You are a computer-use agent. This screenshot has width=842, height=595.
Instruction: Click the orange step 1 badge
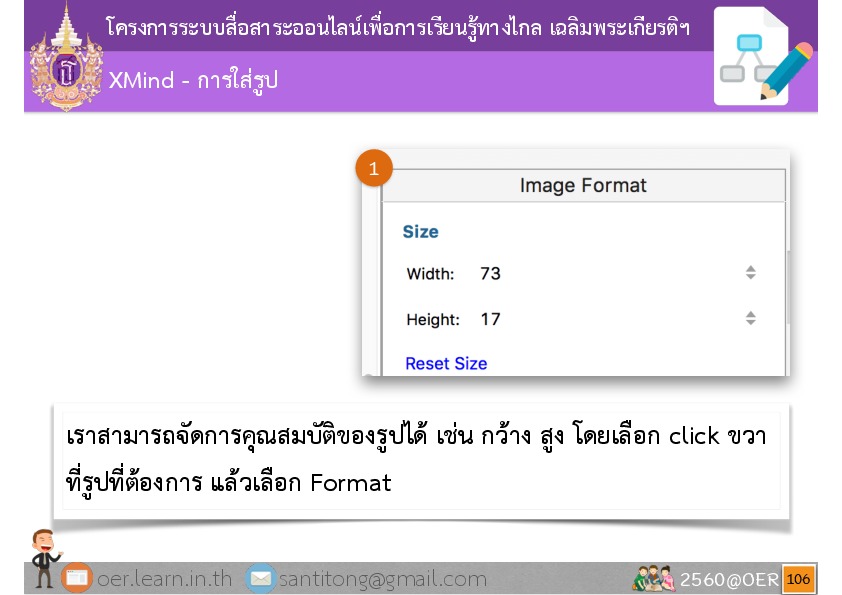coord(374,169)
